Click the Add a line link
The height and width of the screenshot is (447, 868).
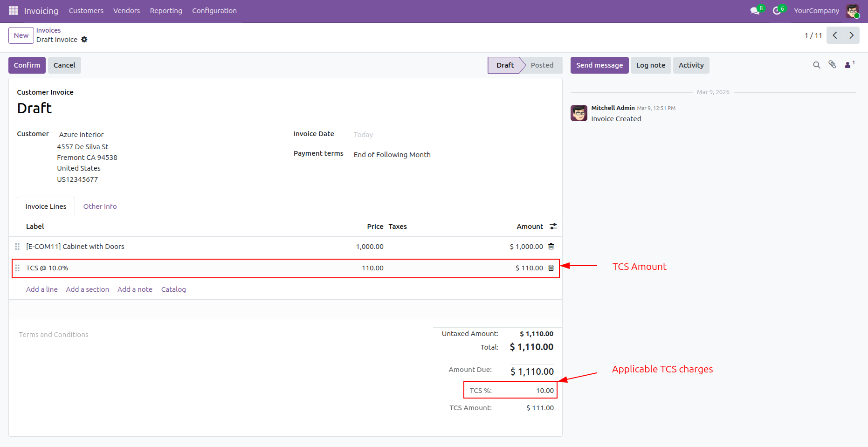coord(42,289)
